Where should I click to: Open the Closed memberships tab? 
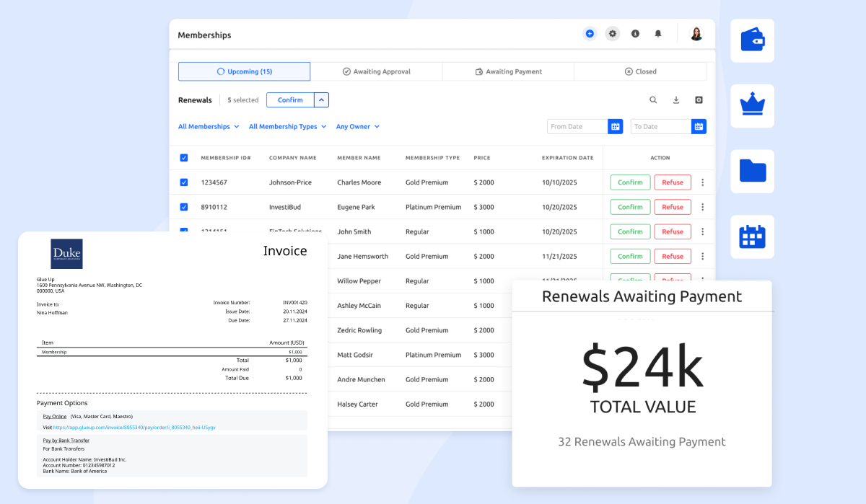640,71
